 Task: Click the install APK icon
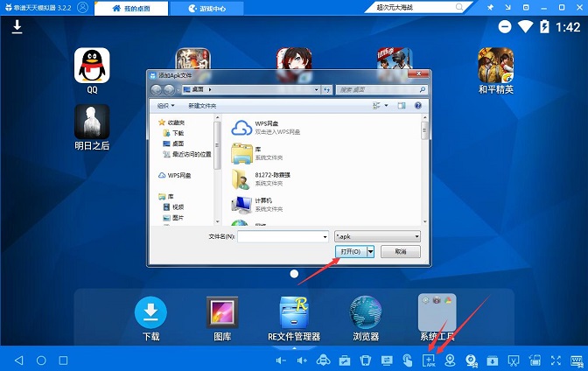click(x=429, y=360)
